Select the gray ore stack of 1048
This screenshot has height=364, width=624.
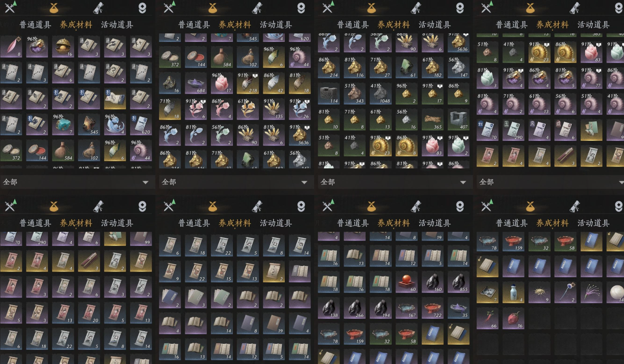tap(381, 94)
